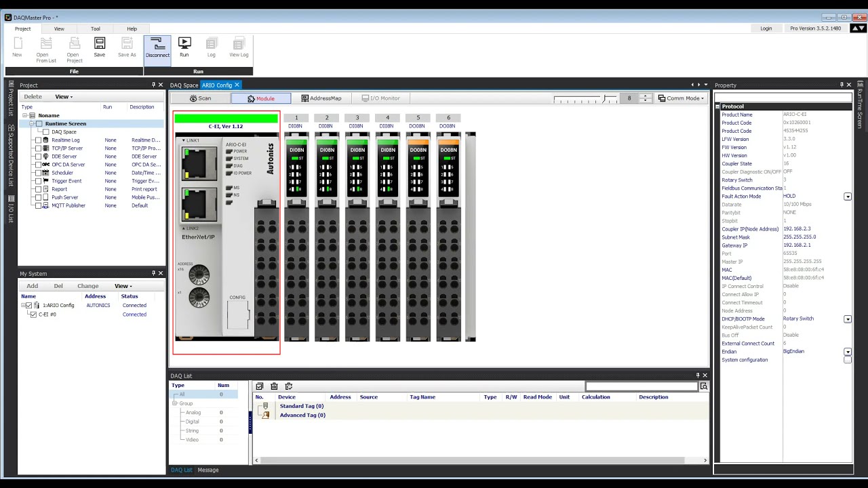Viewport: 868px width, 488px height.
Task: Open the Help ribbon tab
Action: click(x=132, y=28)
